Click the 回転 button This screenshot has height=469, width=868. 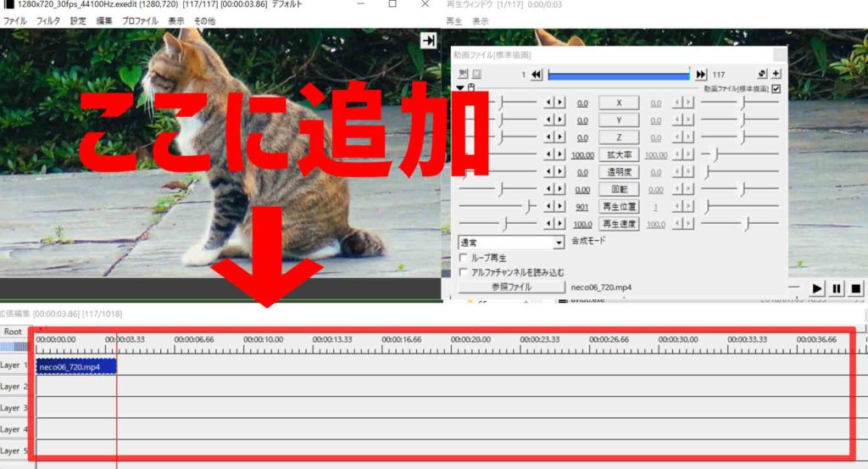(x=619, y=189)
